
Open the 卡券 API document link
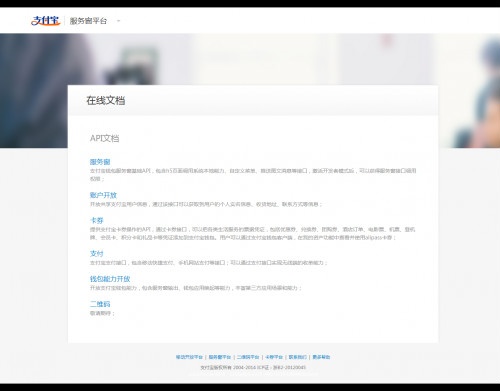(96, 220)
